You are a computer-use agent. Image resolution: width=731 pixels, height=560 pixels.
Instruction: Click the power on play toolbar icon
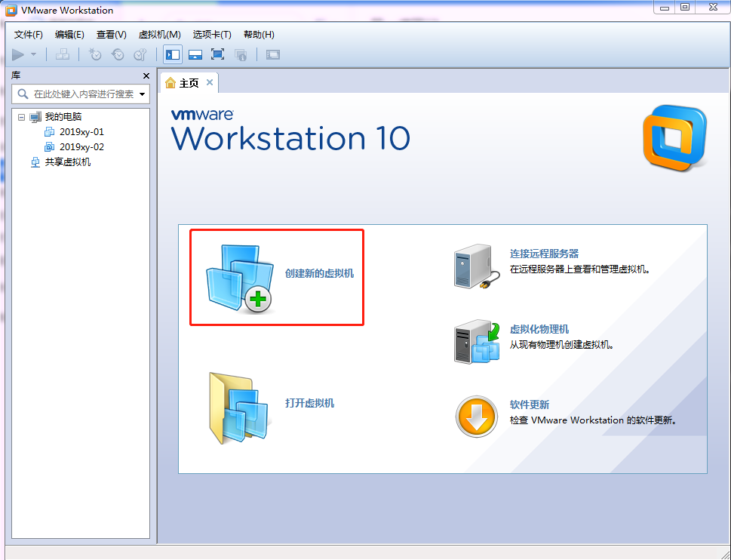(18, 54)
